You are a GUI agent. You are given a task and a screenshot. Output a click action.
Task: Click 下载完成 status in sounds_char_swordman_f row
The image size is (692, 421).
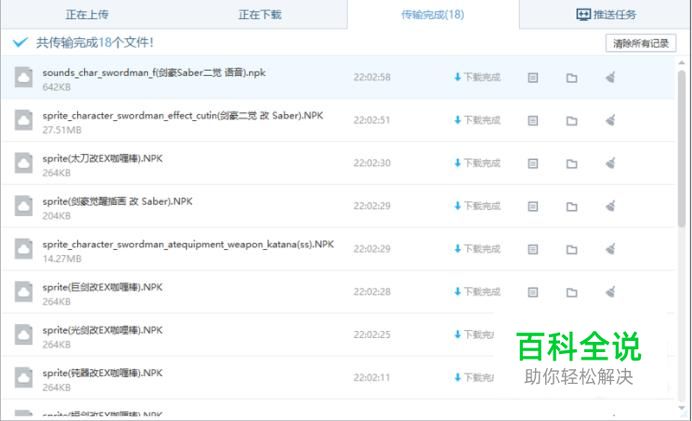point(478,77)
